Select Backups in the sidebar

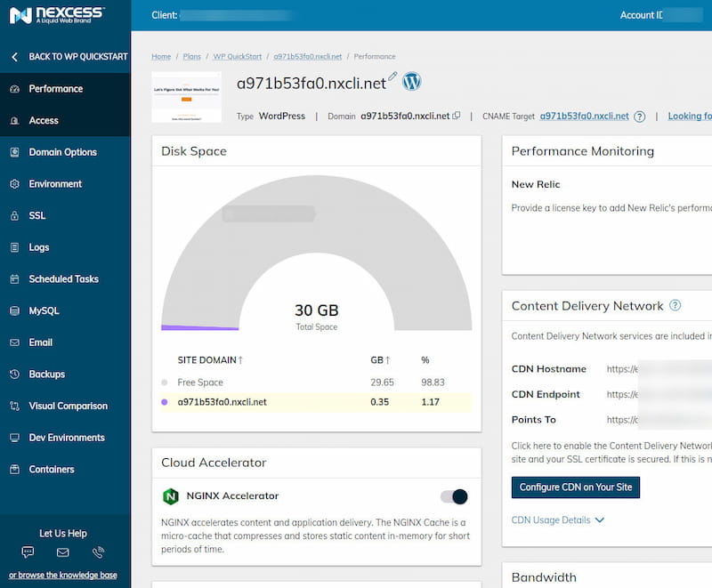pos(46,375)
